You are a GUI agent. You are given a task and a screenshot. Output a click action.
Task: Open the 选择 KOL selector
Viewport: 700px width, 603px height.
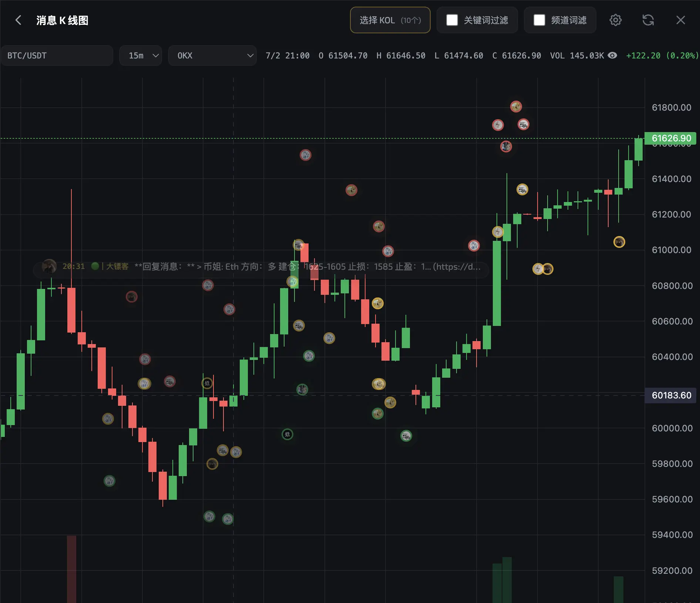pos(390,20)
